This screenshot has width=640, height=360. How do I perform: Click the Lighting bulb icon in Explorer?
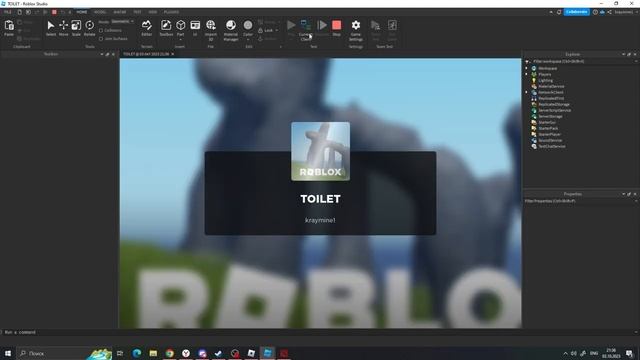tap(534, 80)
